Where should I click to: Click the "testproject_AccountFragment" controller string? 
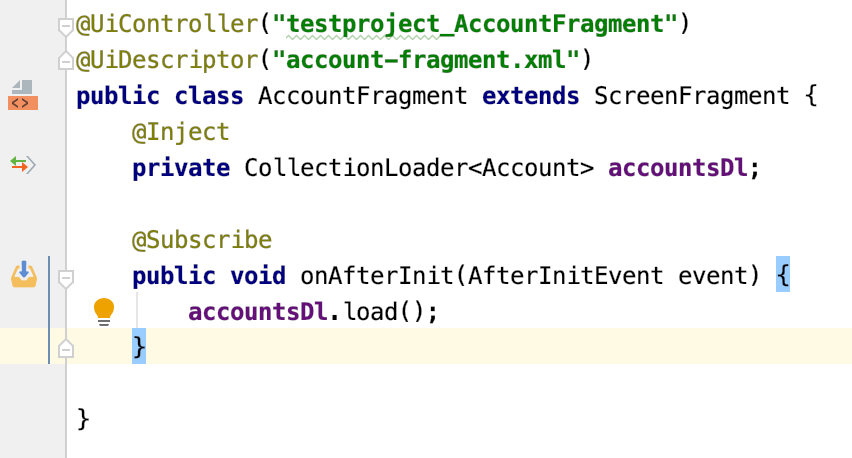pos(475,22)
